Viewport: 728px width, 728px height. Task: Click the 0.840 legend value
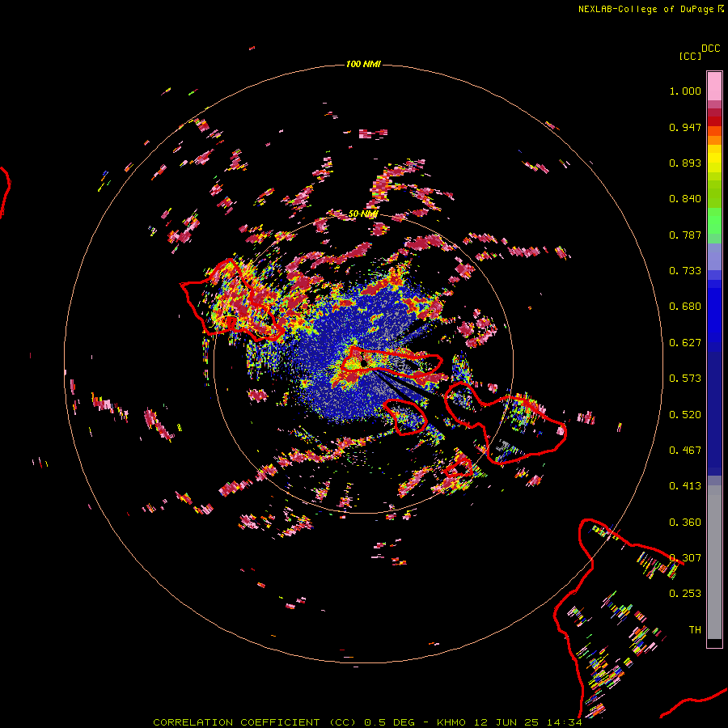(685, 199)
